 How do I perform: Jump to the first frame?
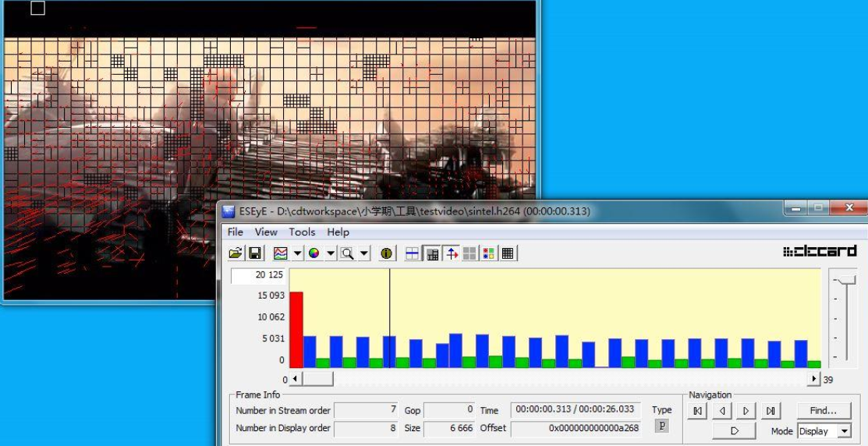[x=697, y=411]
